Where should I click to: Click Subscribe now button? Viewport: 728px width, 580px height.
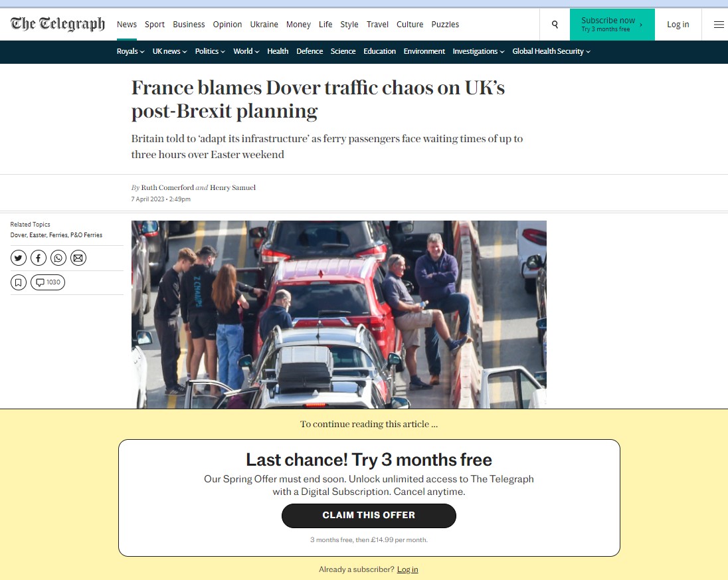click(612, 25)
